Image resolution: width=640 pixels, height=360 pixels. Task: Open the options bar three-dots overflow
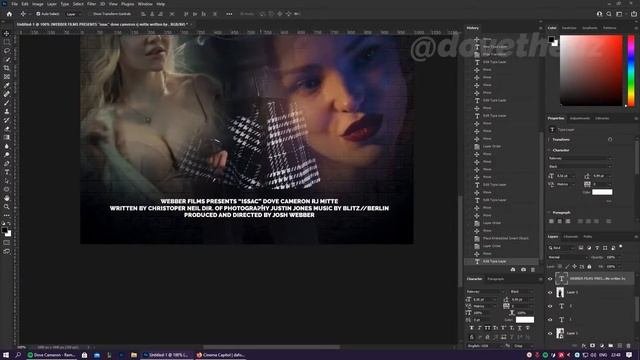coord(229,14)
